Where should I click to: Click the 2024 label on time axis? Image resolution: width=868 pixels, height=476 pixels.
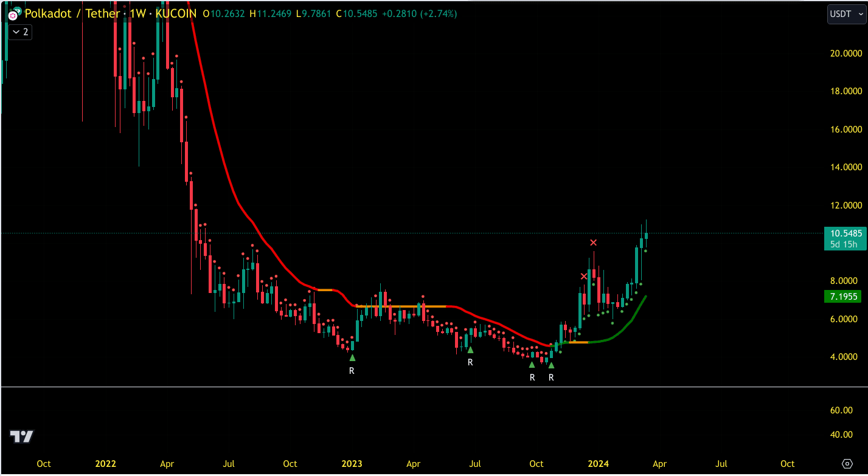click(598, 464)
